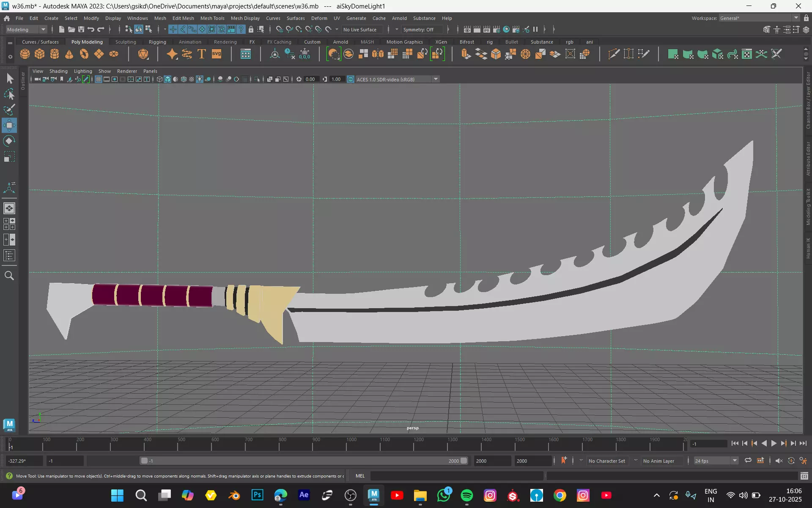812x508 pixels.
Task: Switch to the Sculpting shelf tab
Action: tap(126, 42)
